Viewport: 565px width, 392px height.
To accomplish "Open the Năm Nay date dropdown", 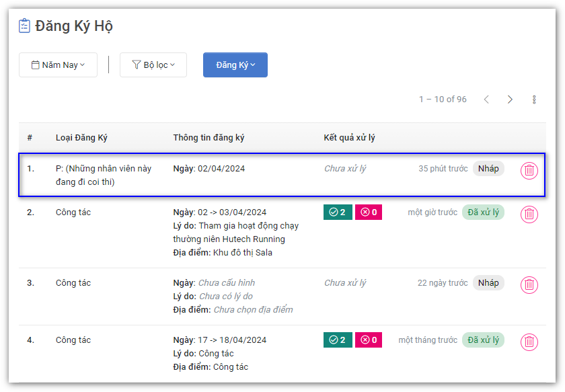I will [x=59, y=65].
